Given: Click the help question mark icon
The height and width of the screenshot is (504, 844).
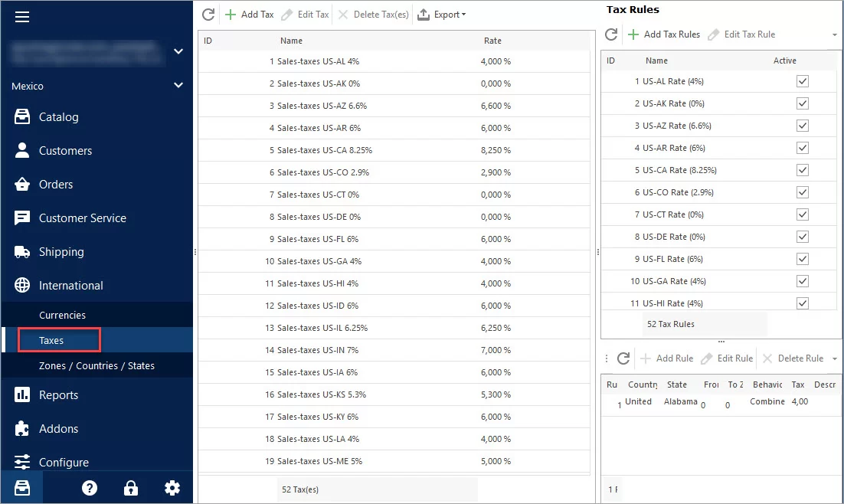Looking at the screenshot, I should (90, 488).
